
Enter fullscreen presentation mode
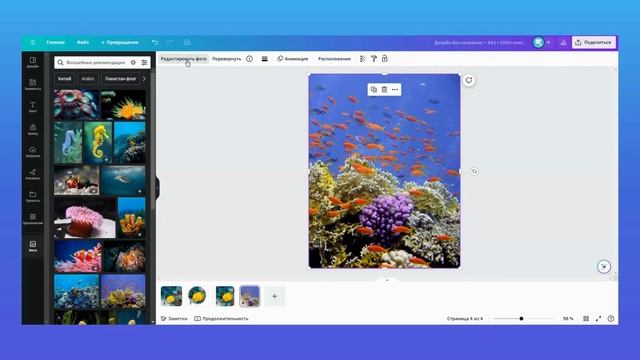click(598, 318)
